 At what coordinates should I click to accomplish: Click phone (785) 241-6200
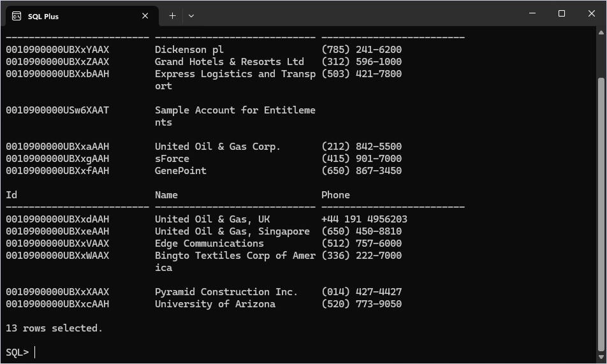tap(362, 50)
